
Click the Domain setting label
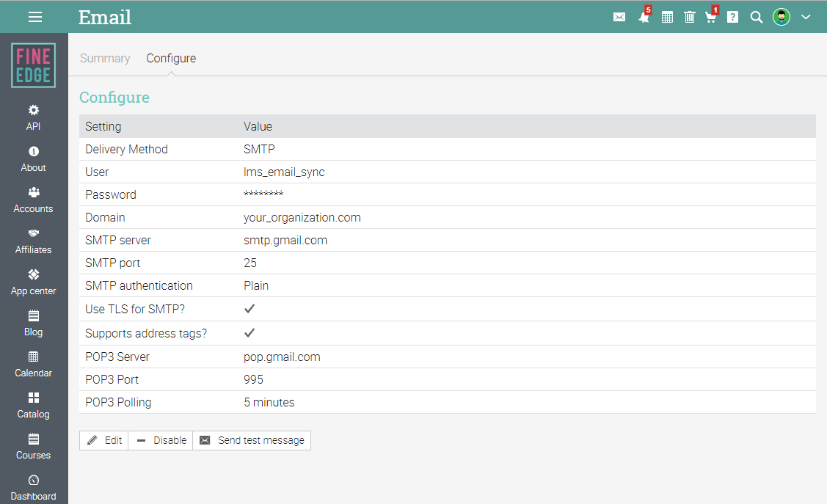[105, 217]
